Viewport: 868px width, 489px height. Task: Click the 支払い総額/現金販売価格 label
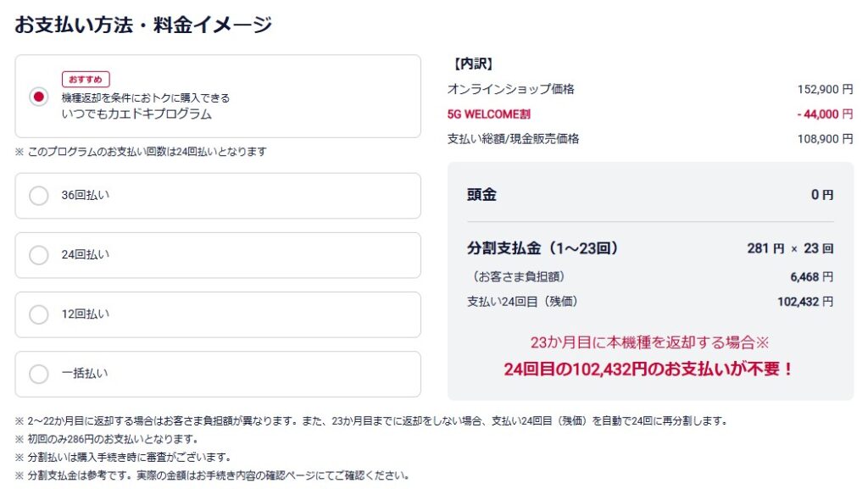point(513,138)
